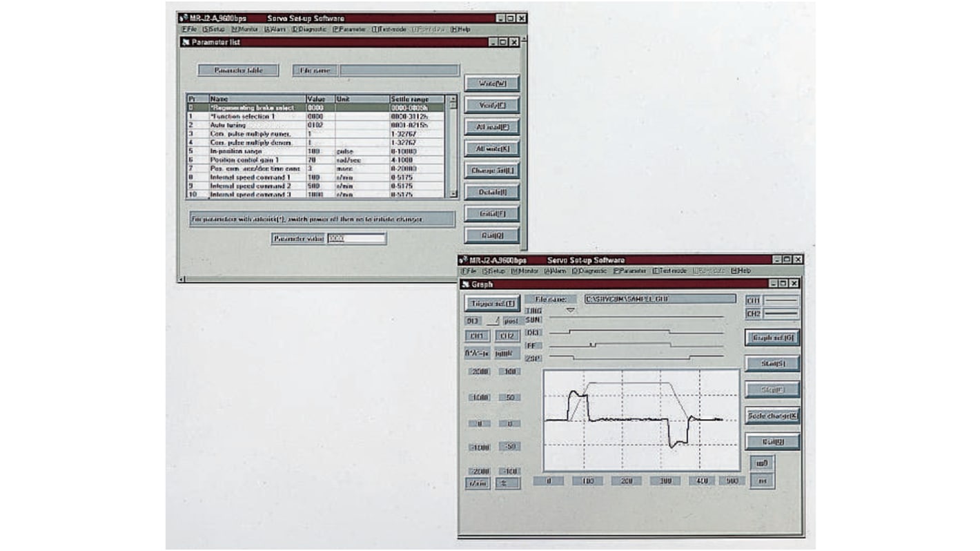Click the All read(P) button
This screenshot has height=551, width=980.
(x=491, y=127)
